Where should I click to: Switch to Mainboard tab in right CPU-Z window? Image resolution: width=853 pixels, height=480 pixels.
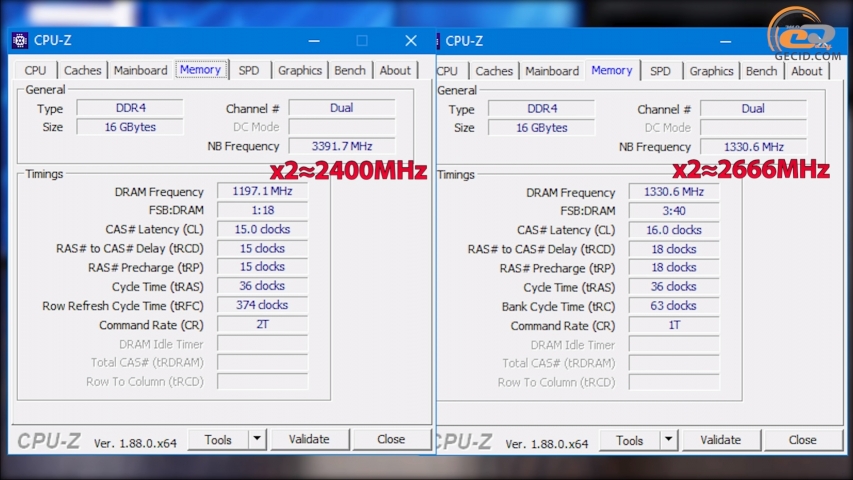click(x=552, y=71)
